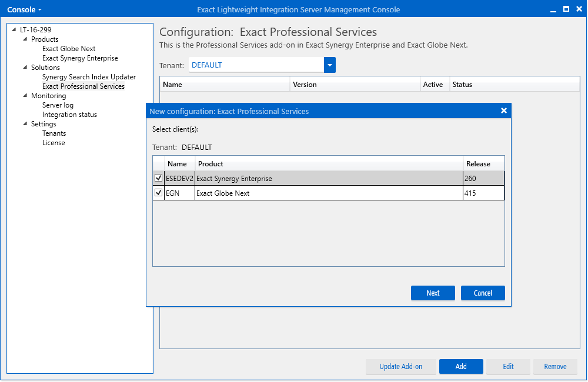The height and width of the screenshot is (382, 588).
Task: Click the Version column header
Action: point(355,85)
